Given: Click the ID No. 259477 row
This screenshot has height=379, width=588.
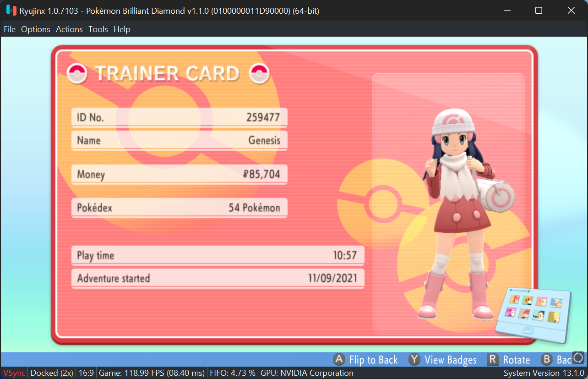Looking at the screenshot, I should [180, 117].
